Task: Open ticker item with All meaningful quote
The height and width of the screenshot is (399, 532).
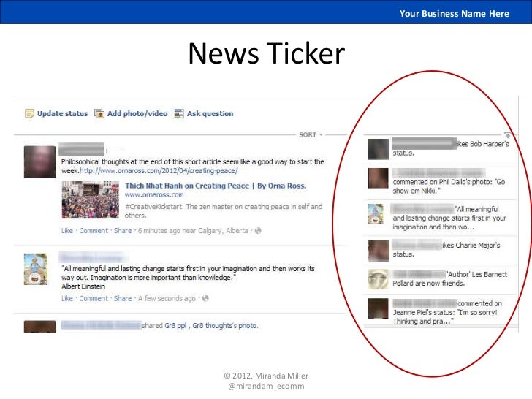Action: click(441, 218)
